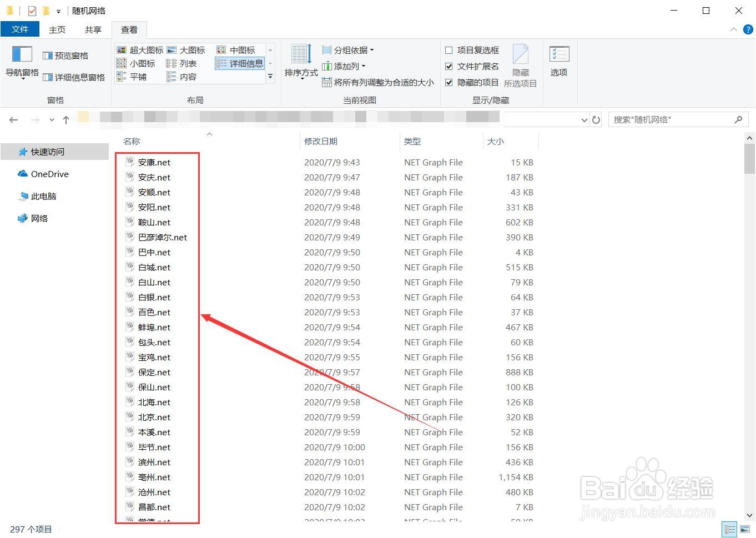Select file 安康.net

[154, 162]
